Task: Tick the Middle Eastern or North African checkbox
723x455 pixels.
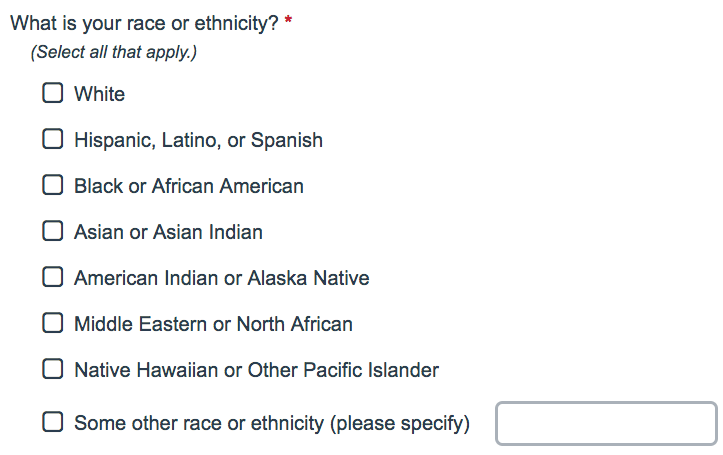Action: (x=53, y=323)
